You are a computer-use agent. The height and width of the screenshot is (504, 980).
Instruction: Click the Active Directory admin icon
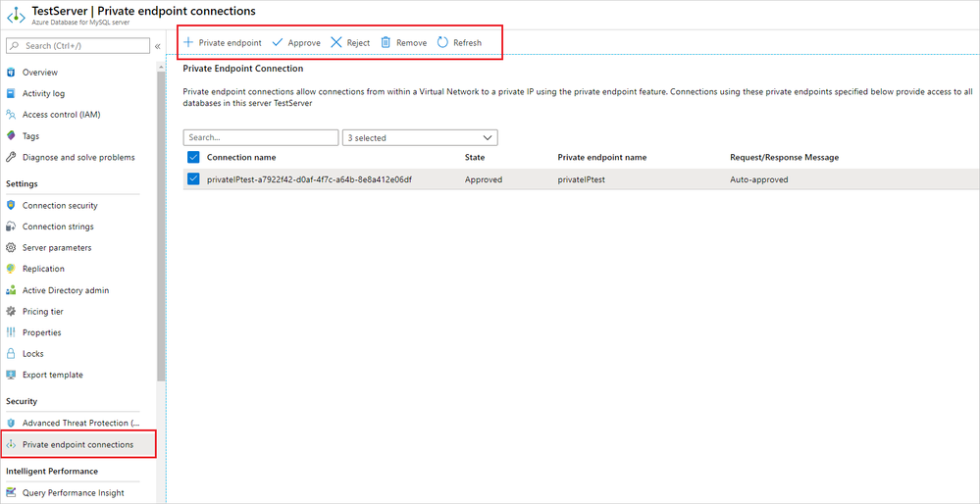tap(11, 290)
